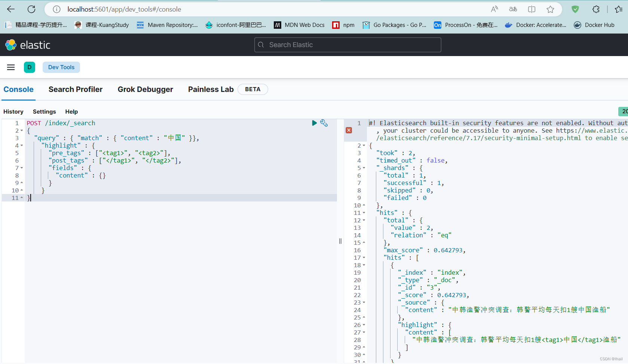Image resolution: width=628 pixels, height=364 pixels.
Task: Open iconfont bookmark
Action: [236, 25]
